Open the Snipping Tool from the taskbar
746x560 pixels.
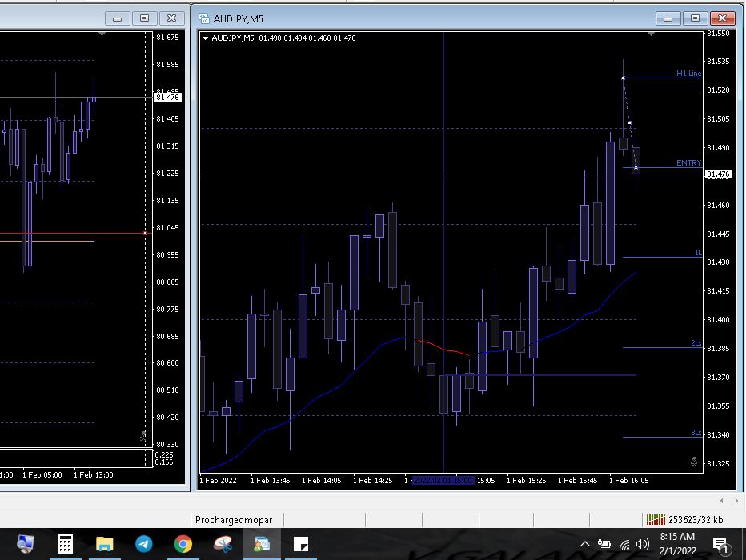click(223, 545)
